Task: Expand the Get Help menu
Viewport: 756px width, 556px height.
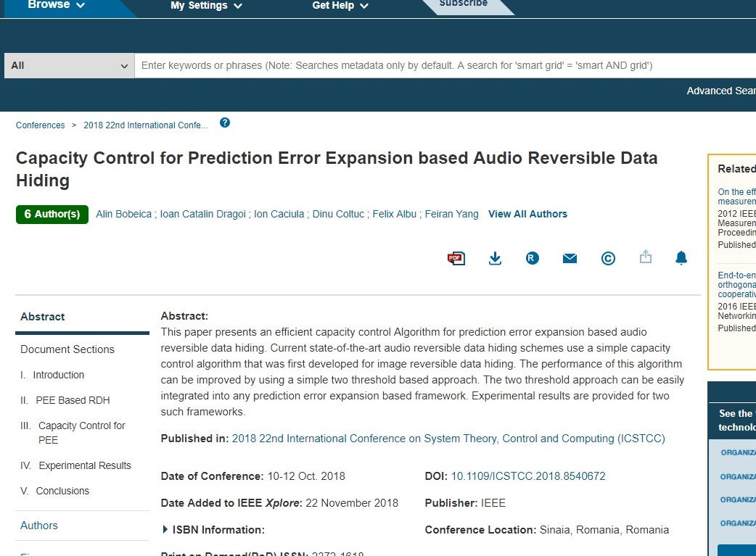Action: click(x=340, y=5)
